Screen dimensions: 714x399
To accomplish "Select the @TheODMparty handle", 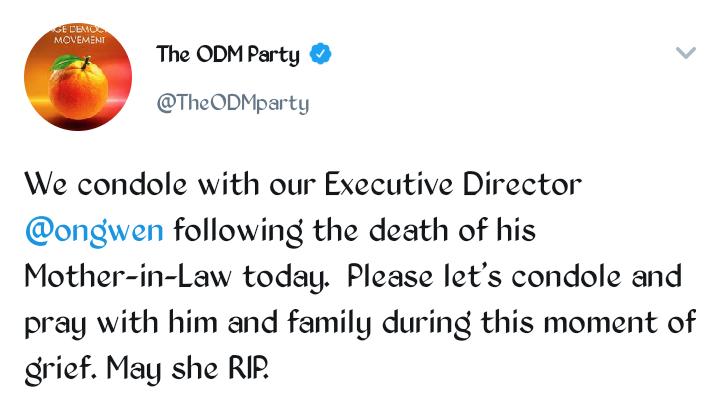I will [233, 103].
